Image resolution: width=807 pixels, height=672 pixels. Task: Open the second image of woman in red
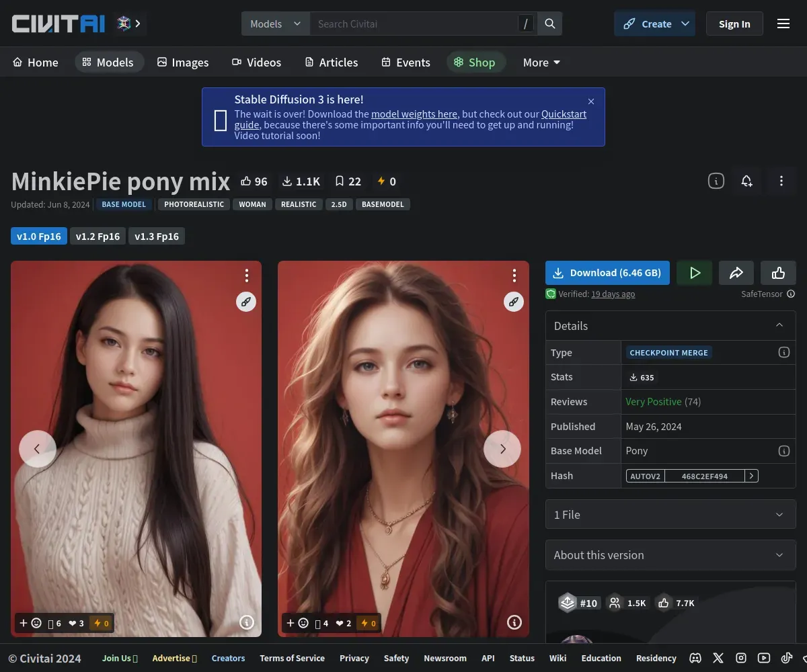pyautogui.click(x=403, y=449)
